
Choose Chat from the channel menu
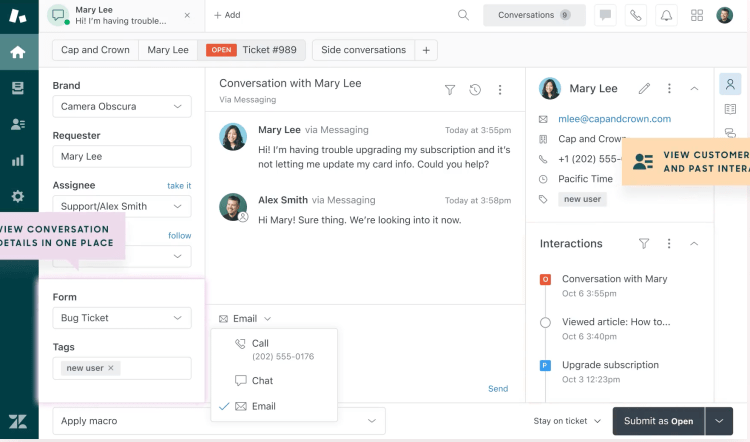coord(262,380)
